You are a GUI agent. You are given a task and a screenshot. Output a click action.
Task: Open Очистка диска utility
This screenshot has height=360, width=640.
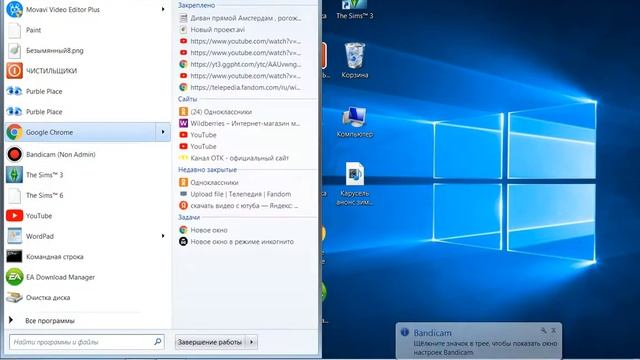click(87, 298)
